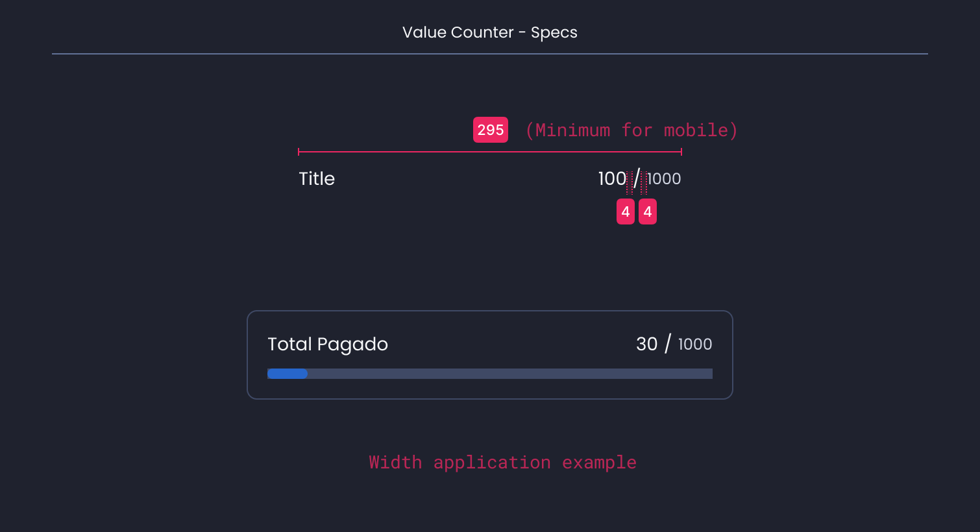Click the blue filled portion of the progress bar

(x=287, y=374)
